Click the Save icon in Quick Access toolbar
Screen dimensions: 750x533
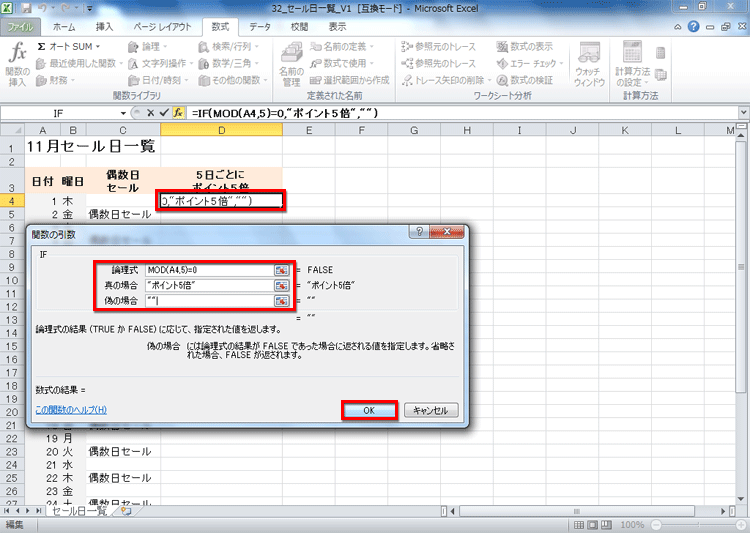point(26,8)
